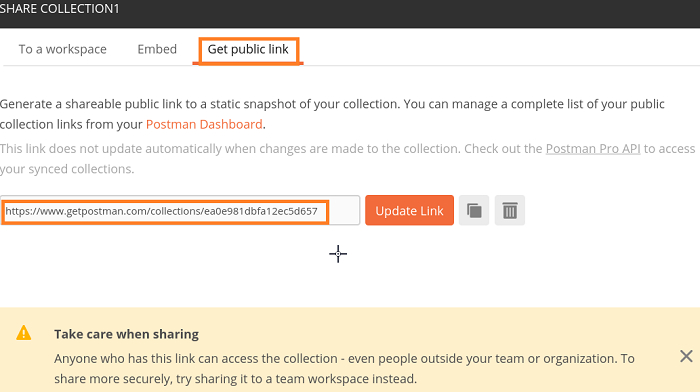
Task: Follow the Postman Pro API link
Action: pyautogui.click(x=593, y=148)
